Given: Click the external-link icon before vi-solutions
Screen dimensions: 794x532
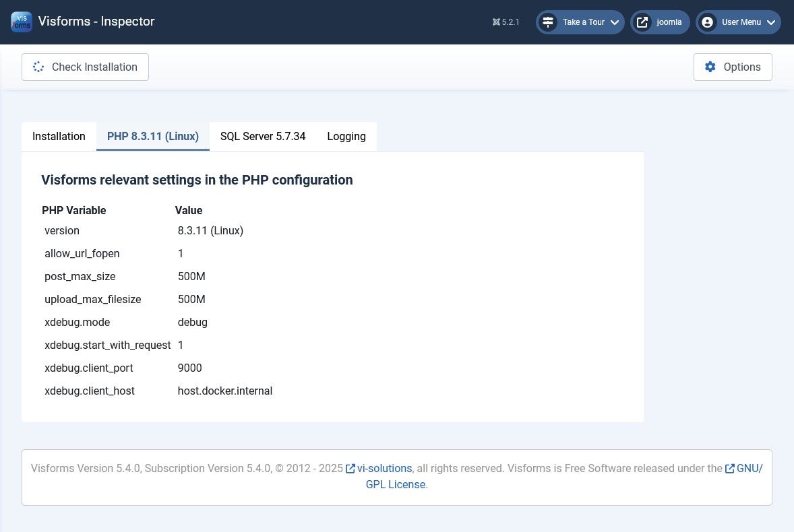Looking at the screenshot, I should click(x=350, y=468).
